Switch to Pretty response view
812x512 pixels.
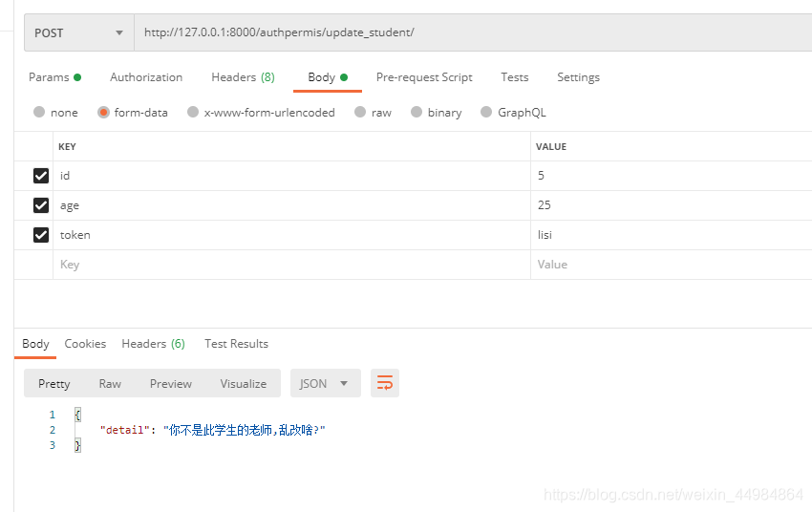(53, 384)
